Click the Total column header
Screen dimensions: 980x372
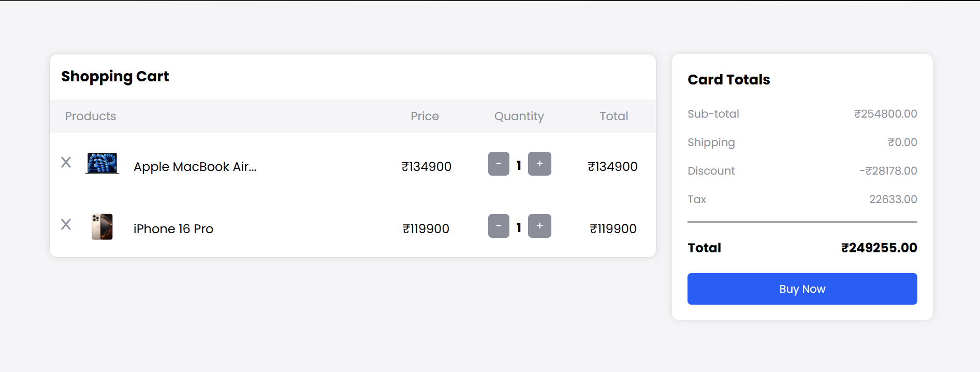pos(613,116)
